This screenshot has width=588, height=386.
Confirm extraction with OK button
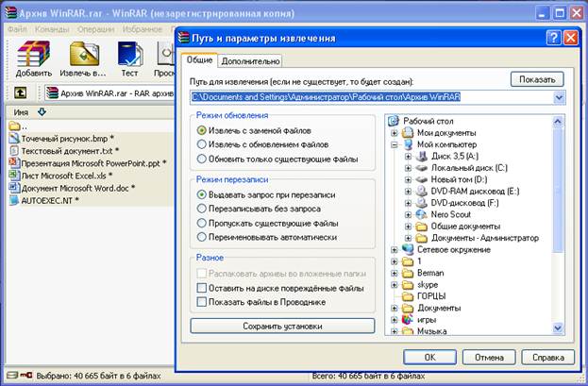(x=429, y=357)
